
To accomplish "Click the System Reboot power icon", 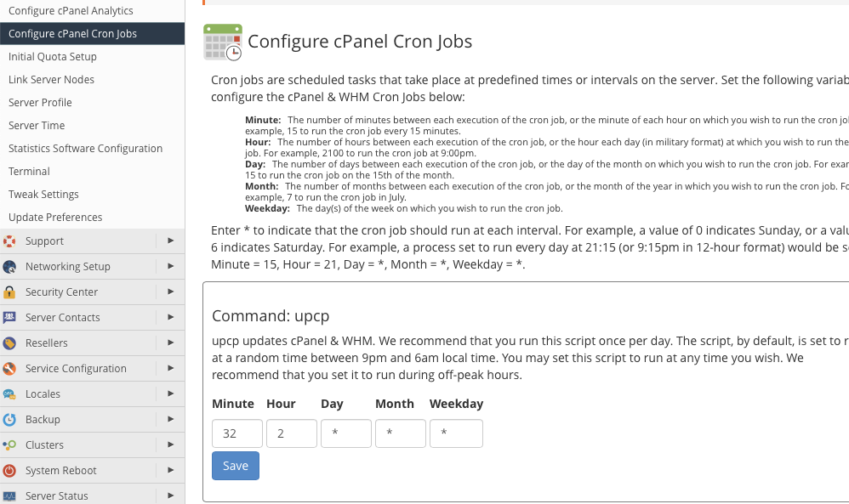I will pyautogui.click(x=9, y=471).
